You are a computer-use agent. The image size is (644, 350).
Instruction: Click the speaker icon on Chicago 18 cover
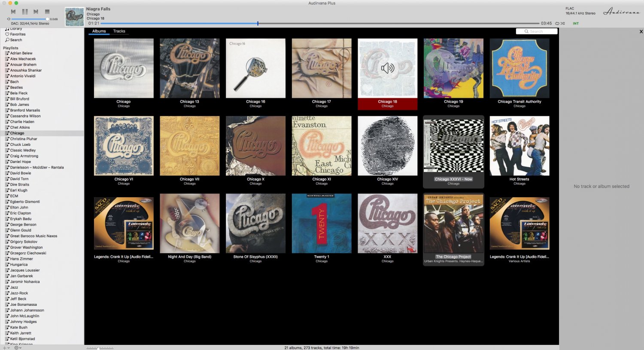pos(388,68)
